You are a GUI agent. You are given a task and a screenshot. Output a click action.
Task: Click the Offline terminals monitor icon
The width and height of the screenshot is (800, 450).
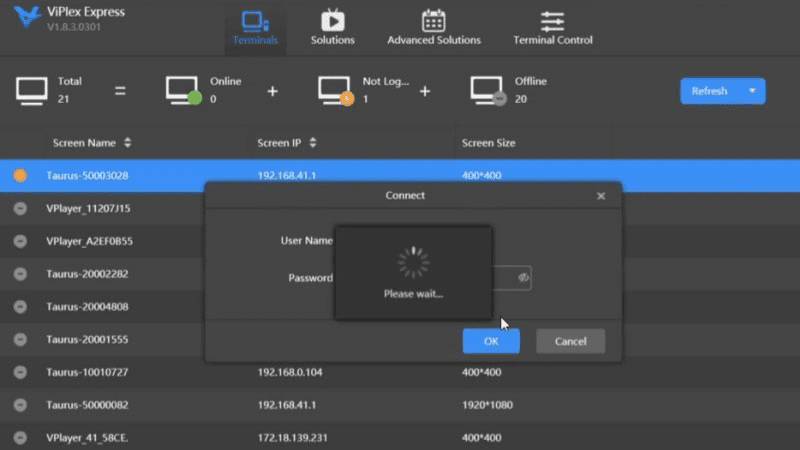pyautogui.click(x=488, y=91)
